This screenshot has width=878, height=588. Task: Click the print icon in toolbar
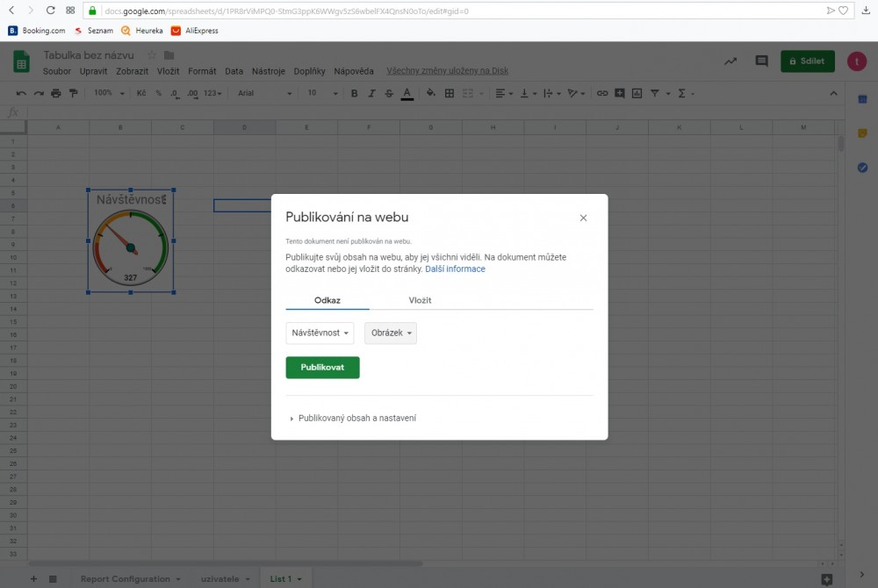(56, 93)
